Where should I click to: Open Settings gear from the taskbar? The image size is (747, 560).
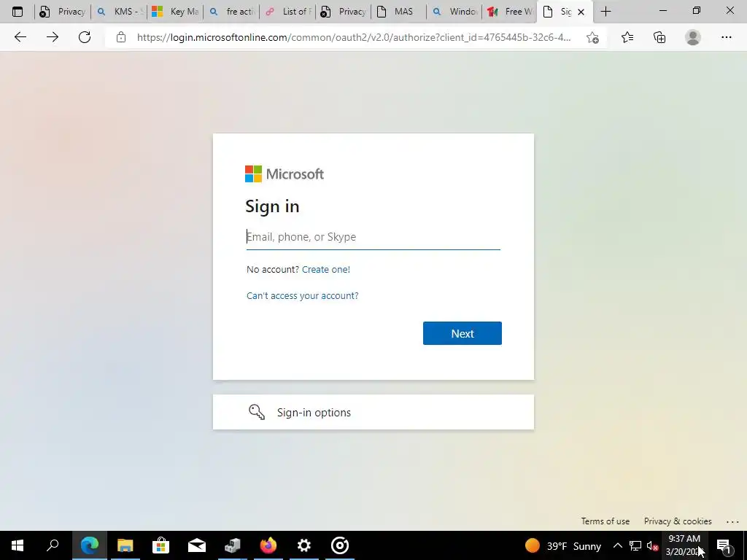[x=304, y=545]
